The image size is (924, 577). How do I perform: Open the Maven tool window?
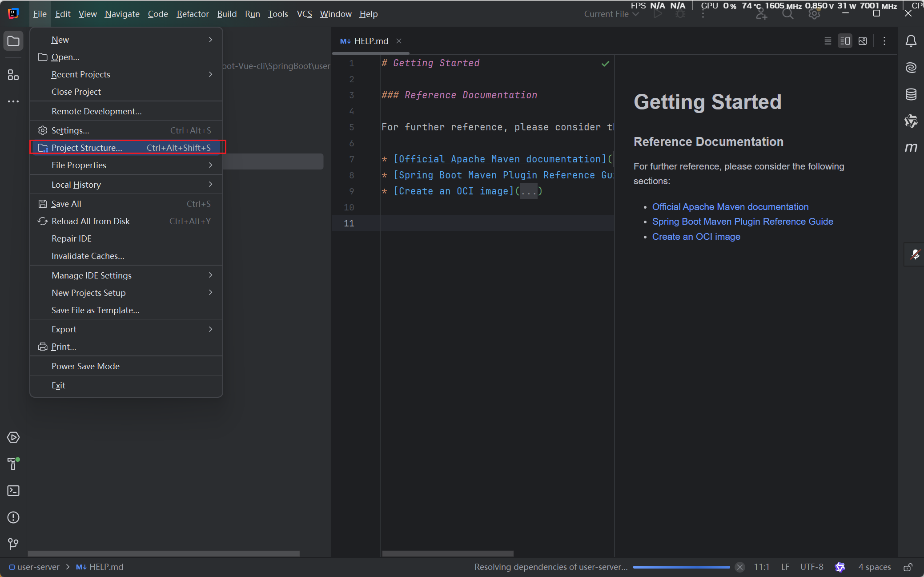[911, 147]
